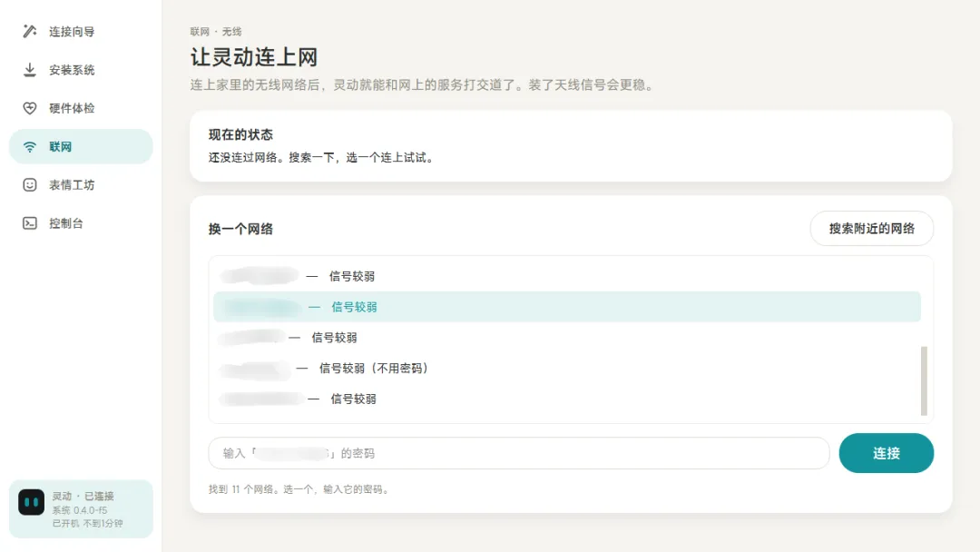The image size is (980, 552).
Task: Click the 找到 11 个网络 hint text
Action: point(299,488)
